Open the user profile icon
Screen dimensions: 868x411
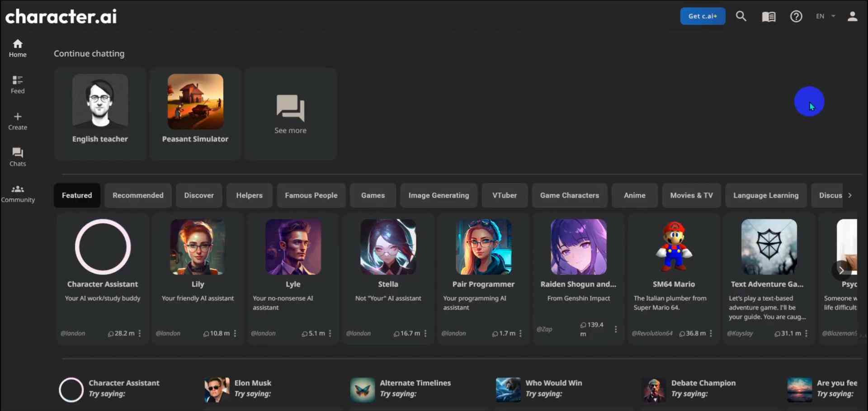tap(852, 16)
